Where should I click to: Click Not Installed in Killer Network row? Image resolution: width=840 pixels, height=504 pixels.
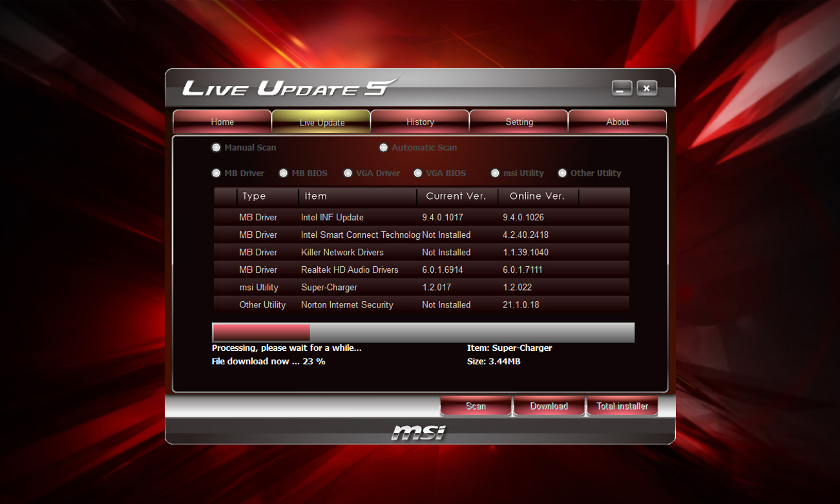(x=446, y=253)
